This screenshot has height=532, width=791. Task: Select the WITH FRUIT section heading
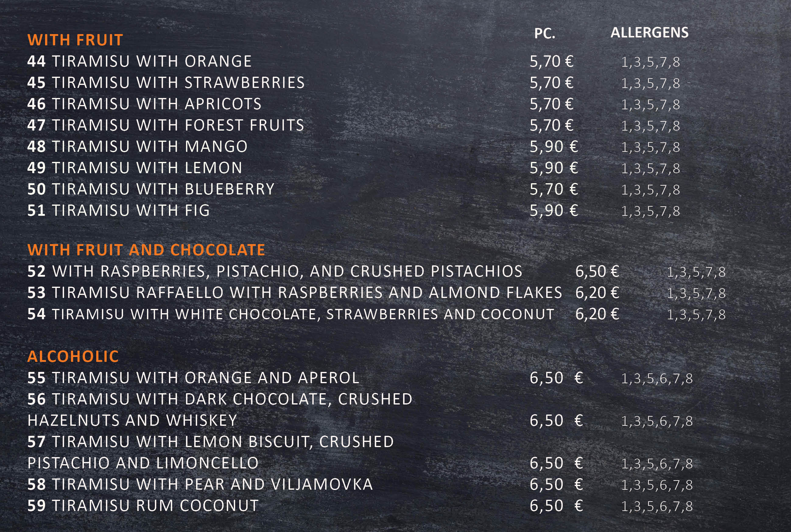(x=75, y=40)
